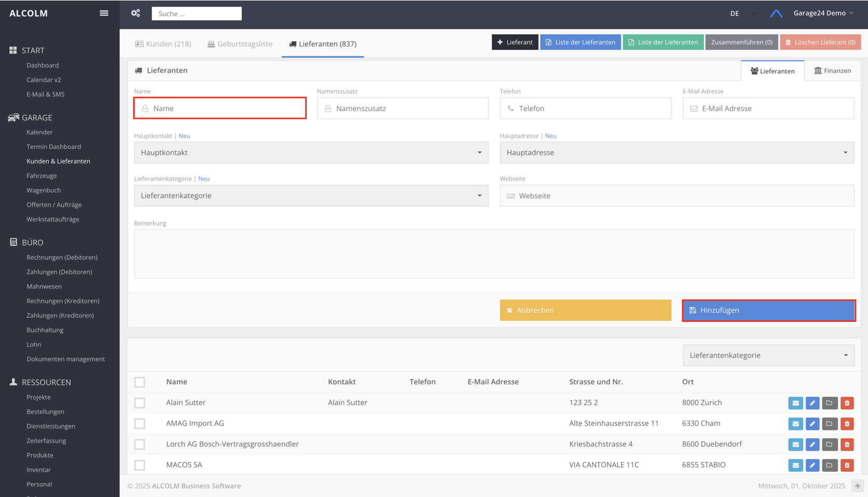
Task: Toggle the select-all checkbox in table header
Action: click(140, 382)
